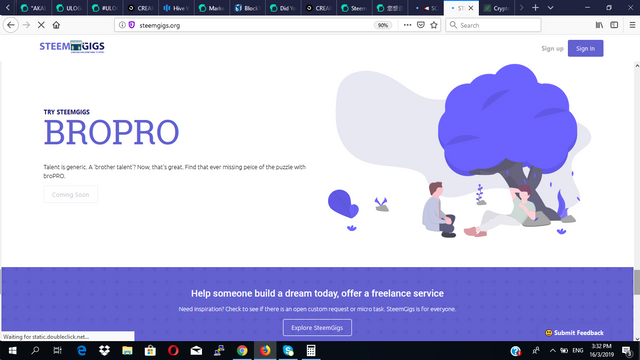Open the Firefox Library icon

[599, 25]
